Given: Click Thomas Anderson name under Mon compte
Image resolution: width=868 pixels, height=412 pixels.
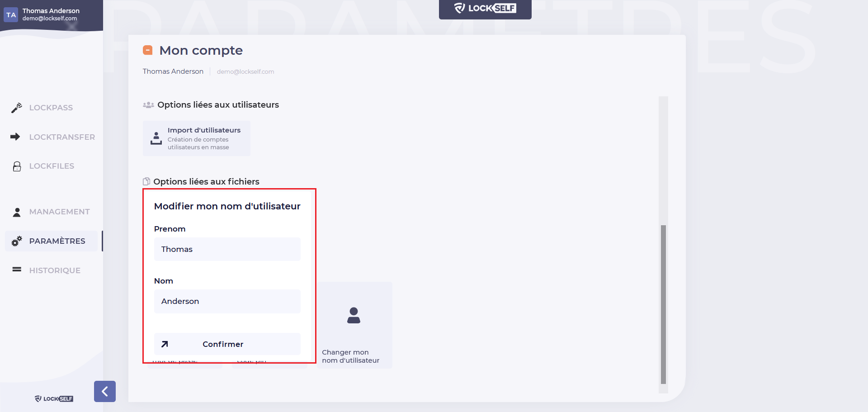Looking at the screenshot, I should tap(173, 71).
